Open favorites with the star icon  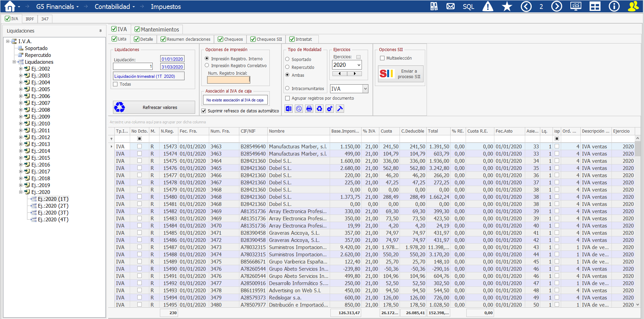507,7
